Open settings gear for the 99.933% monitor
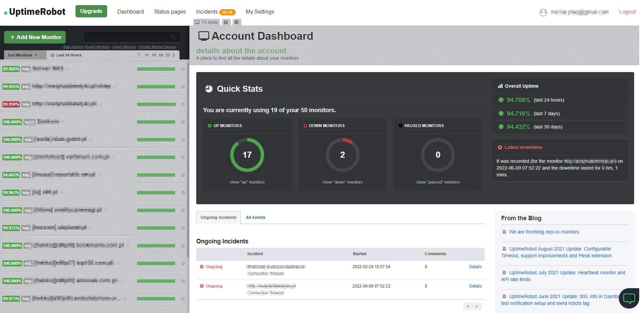The width and height of the screenshot is (644, 313). pos(183,228)
